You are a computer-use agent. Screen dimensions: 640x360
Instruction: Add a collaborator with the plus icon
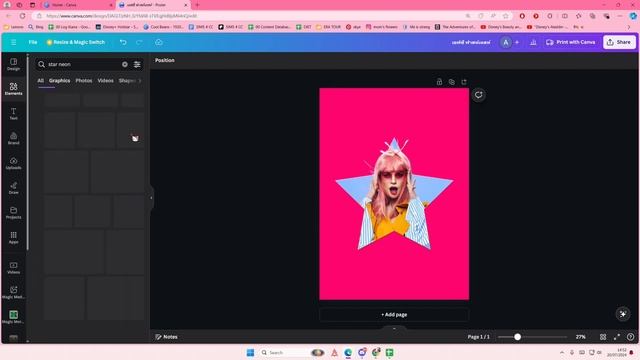tap(517, 42)
